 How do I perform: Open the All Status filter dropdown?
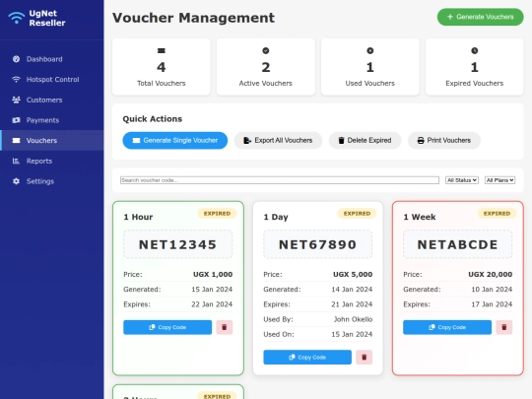462,180
